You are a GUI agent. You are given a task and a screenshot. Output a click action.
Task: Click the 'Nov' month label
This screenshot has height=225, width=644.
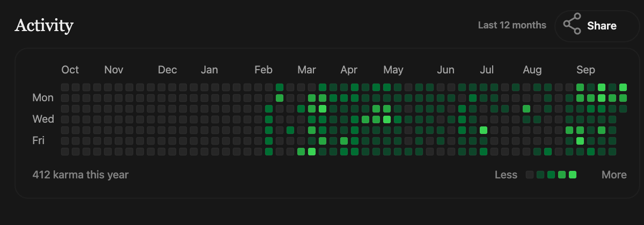pyautogui.click(x=114, y=70)
